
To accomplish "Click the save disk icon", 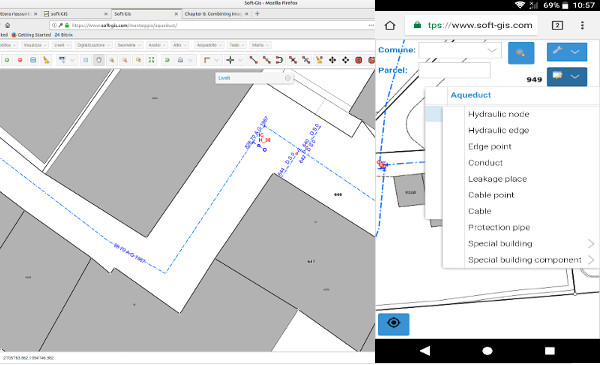I will click(33, 60).
